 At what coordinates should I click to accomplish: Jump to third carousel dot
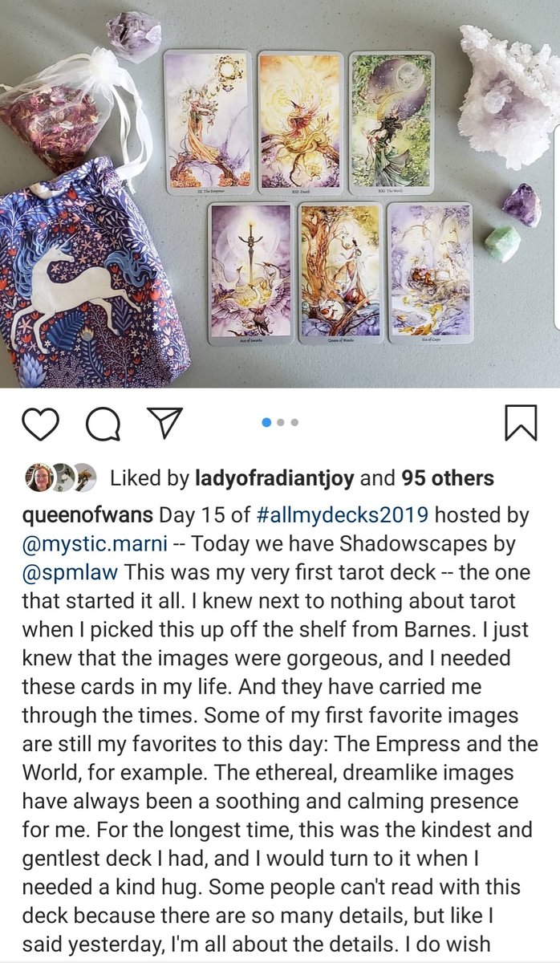point(294,422)
